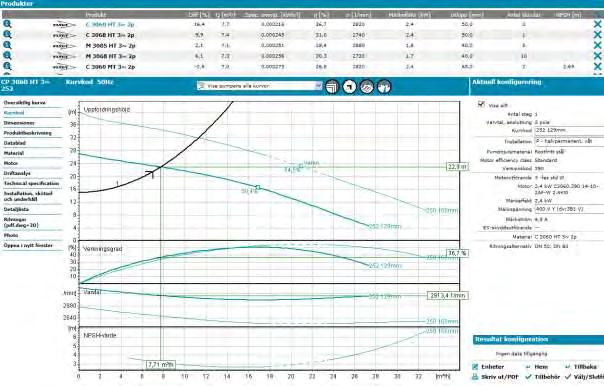Click Öppna i nytt fönster link
The height and width of the screenshot is (386, 604).
[28, 245]
